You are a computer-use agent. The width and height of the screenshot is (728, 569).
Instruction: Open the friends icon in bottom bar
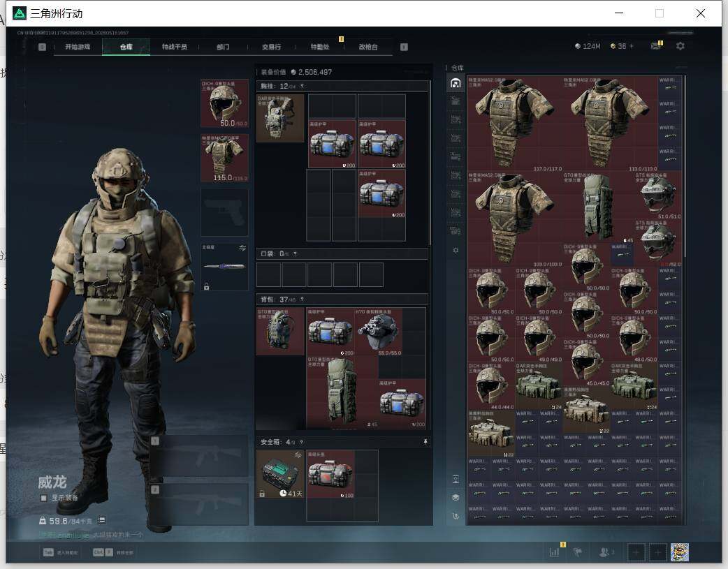[x=604, y=552]
